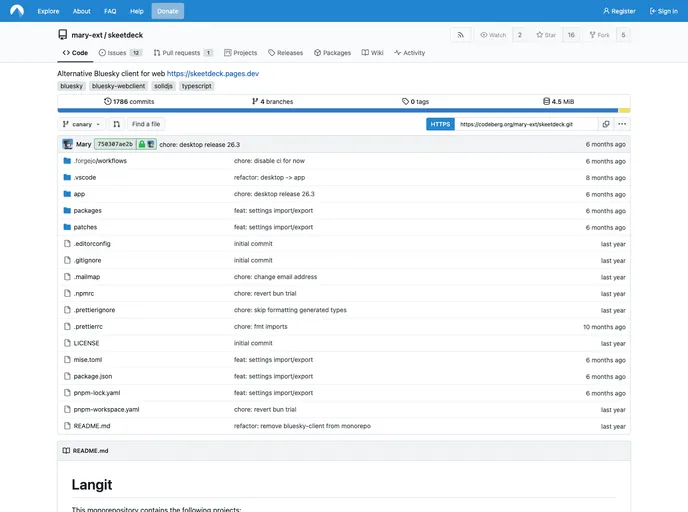Click the Sign in link
This screenshot has width=688, height=512.
(x=663, y=11)
